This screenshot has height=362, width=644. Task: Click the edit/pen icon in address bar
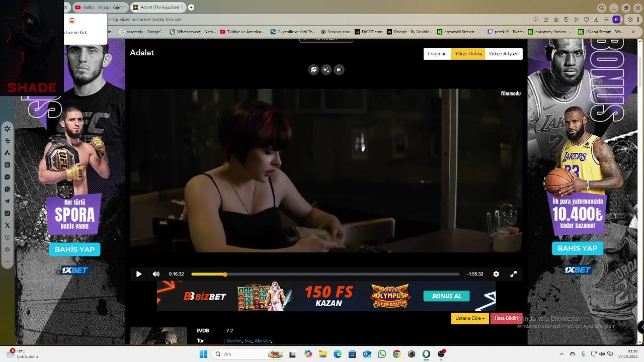[546, 20]
